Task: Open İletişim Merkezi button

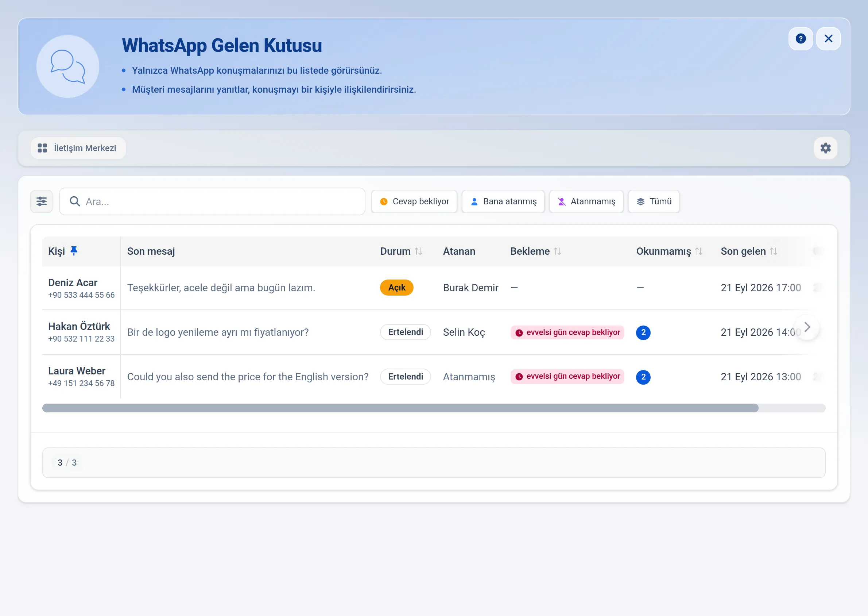Action: click(x=78, y=148)
